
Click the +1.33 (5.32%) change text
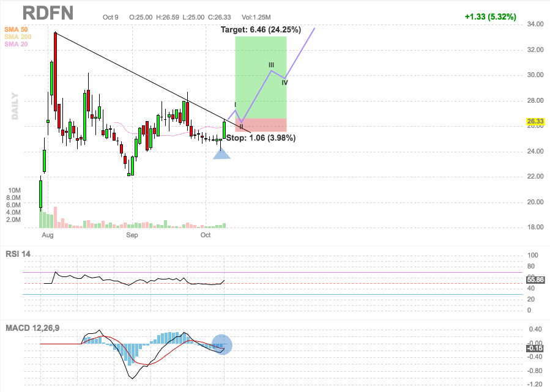coord(490,17)
